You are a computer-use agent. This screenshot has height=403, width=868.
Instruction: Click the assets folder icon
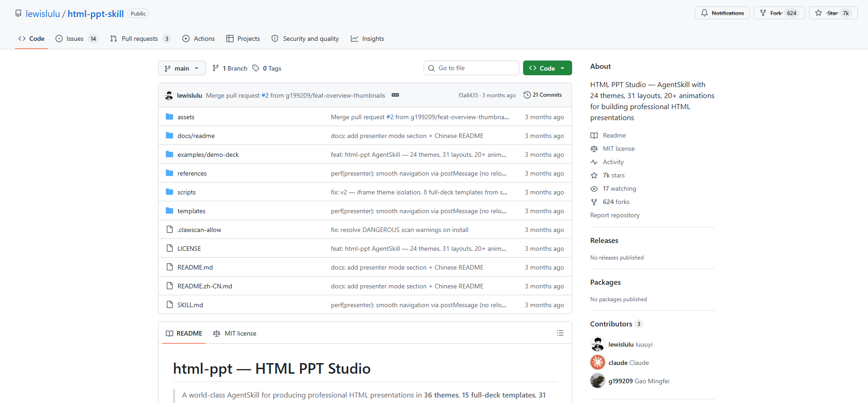point(169,116)
